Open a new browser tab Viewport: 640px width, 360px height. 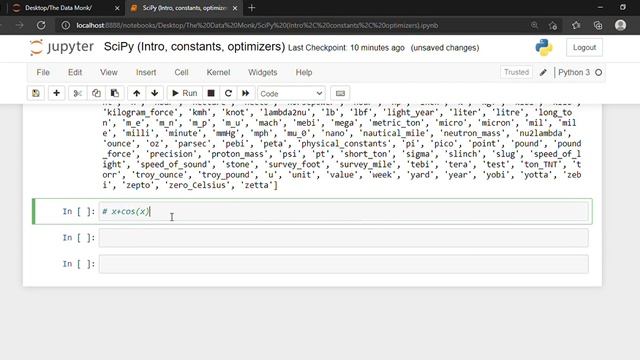251,8
